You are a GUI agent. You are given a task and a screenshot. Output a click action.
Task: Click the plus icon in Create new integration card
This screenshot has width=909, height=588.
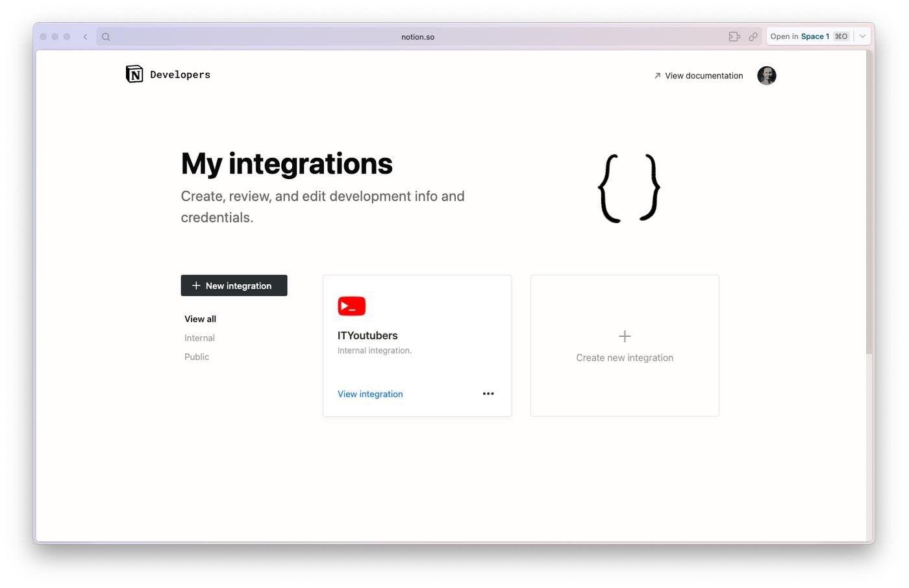625,336
